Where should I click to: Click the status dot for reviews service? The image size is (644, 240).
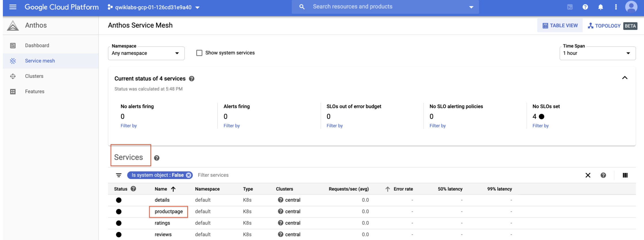119,235
